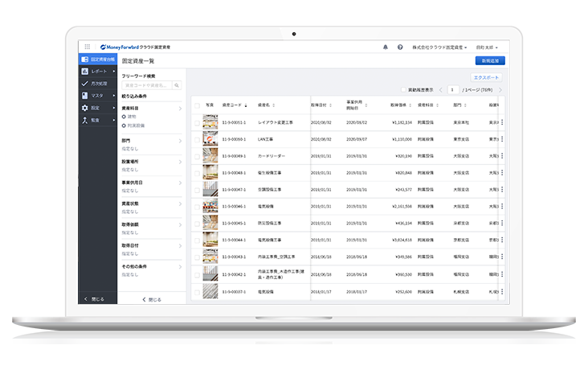Viewport: 588px width, 370px height.
Task: Open kebab menu for row 11-9-00047-1
Action: coord(502,190)
